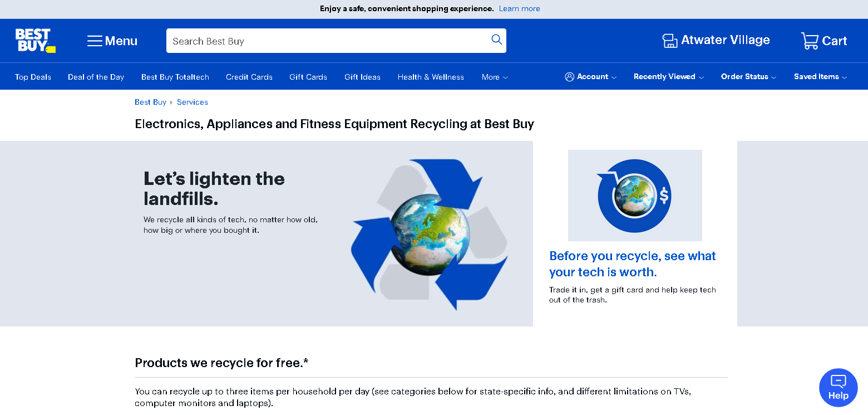Open the shopping Cart icon
The width and height of the screenshot is (868, 415).
pos(810,41)
